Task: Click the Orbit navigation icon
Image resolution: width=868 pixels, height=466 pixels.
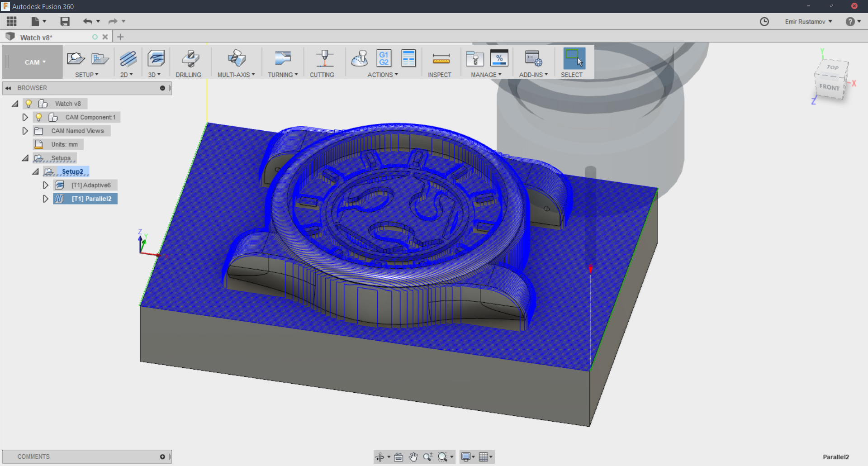Action: tap(380, 457)
